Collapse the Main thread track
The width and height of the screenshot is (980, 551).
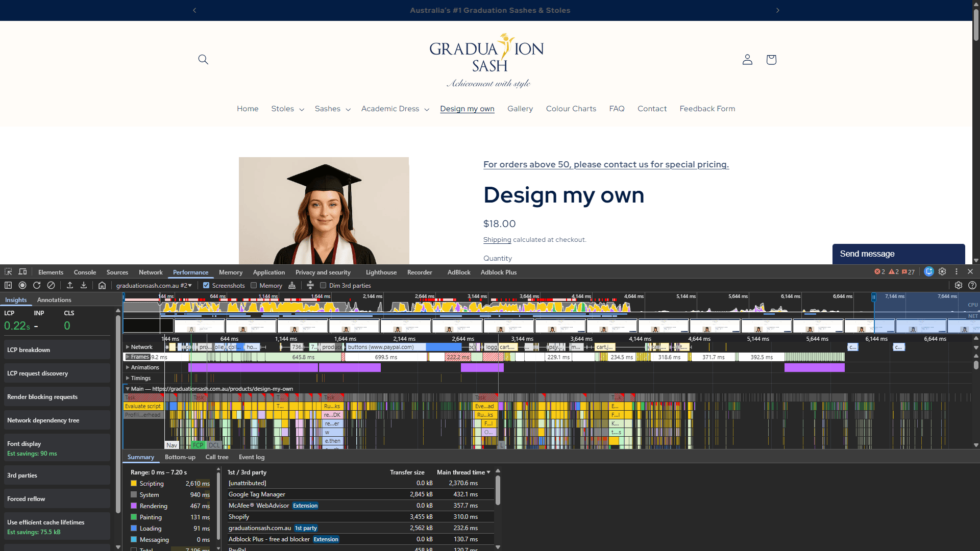click(127, 389)
